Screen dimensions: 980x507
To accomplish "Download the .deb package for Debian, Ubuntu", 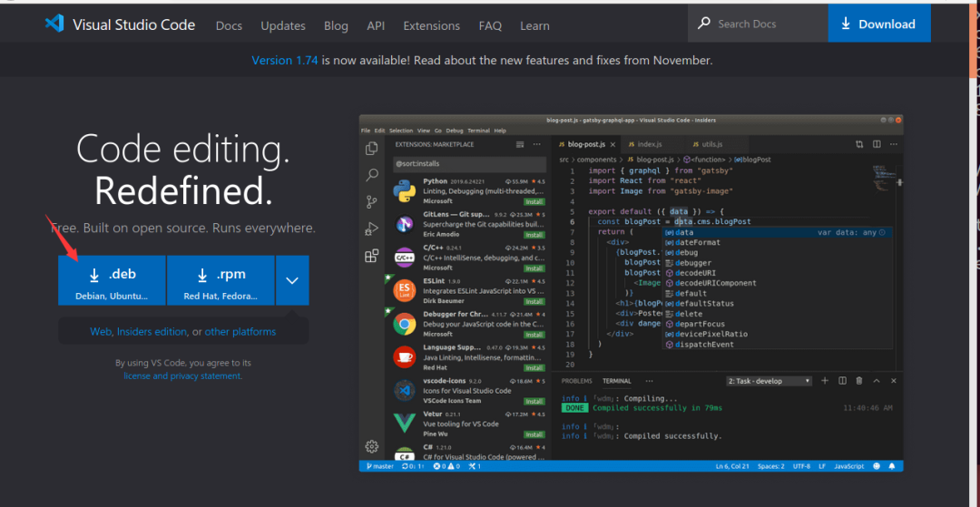I will tap(112, 280).
